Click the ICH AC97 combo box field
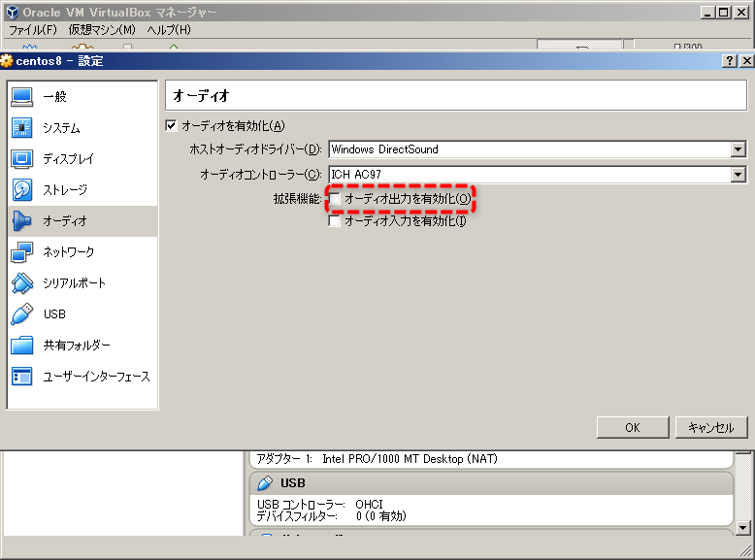Image resolution: width=755 pixels, height=560 pixels. [538, 175]
